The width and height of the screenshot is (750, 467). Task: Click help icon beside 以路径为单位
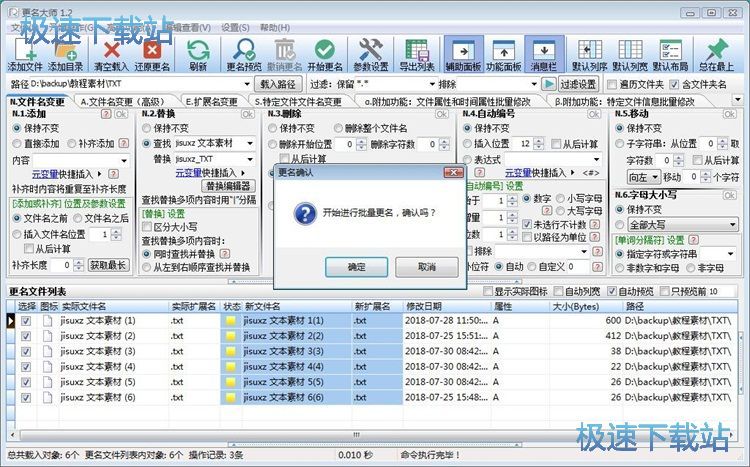click(595, 237)
